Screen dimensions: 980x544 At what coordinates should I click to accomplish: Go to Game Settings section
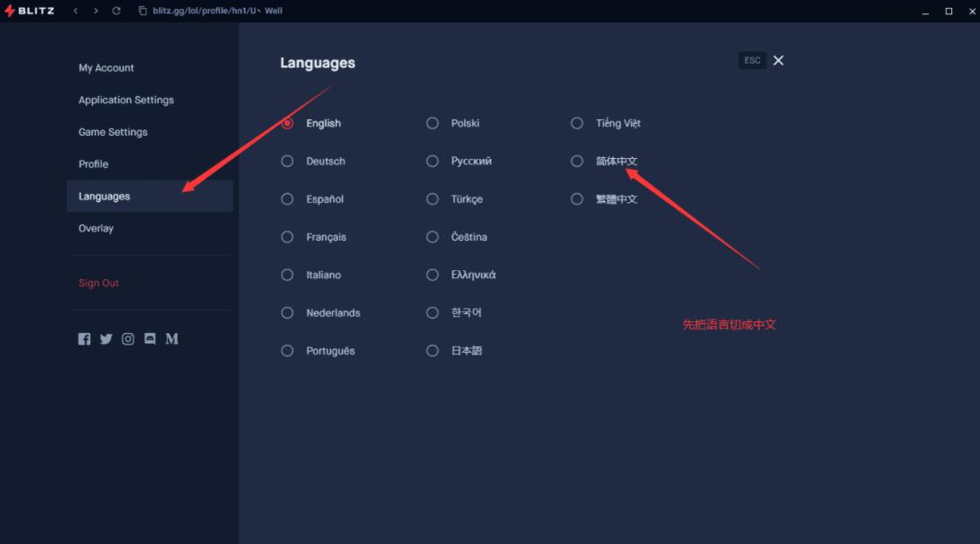[113, 132]
